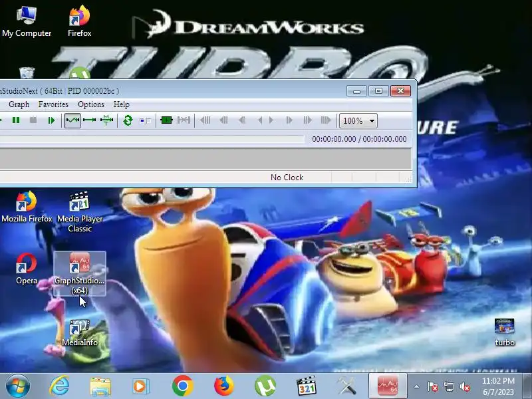532x399 pixels.
Task: Launch Internet Explorer from taskbar
Action: pos(59,386)
